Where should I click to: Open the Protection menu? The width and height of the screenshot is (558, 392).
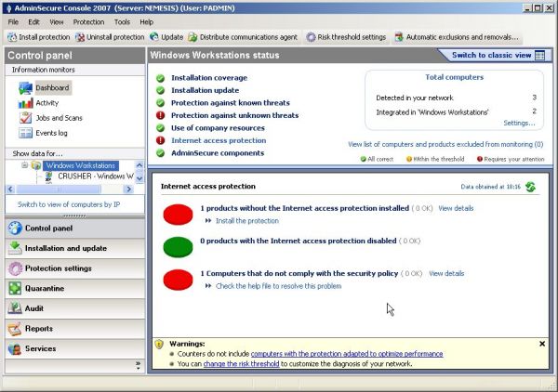(88, 22)
